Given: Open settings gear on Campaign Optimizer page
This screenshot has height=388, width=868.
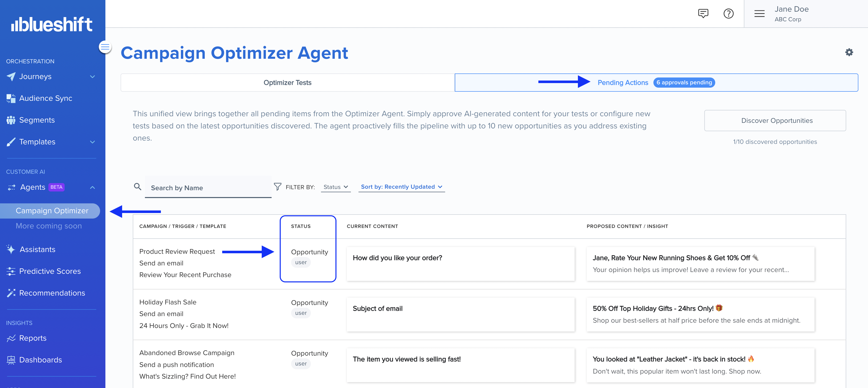Looking at the screenshot, I should (x=849, y=52).
